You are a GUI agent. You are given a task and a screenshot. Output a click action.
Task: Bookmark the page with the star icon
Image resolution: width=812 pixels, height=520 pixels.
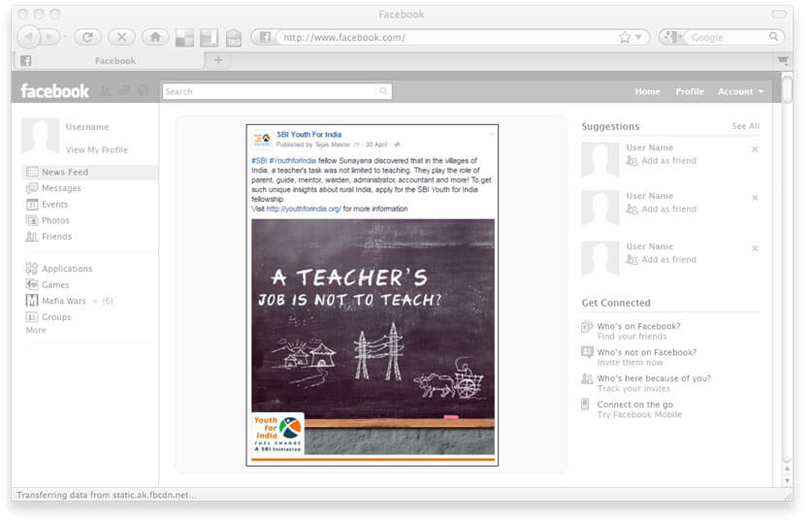625,37
